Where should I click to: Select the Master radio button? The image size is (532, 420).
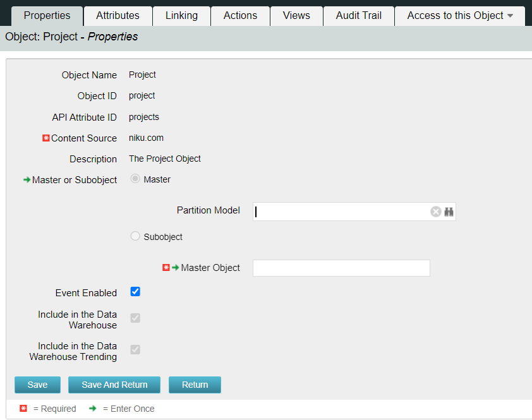click(x=135, y=179)
